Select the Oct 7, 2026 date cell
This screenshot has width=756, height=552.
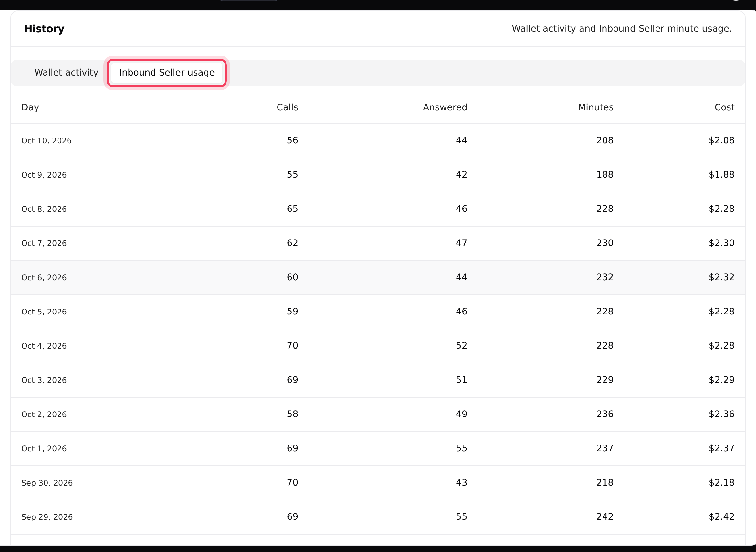(x=44, y=243)
